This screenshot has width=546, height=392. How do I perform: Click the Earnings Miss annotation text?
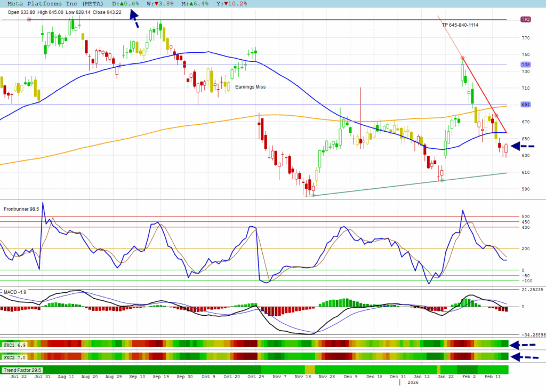click(250, 87)
